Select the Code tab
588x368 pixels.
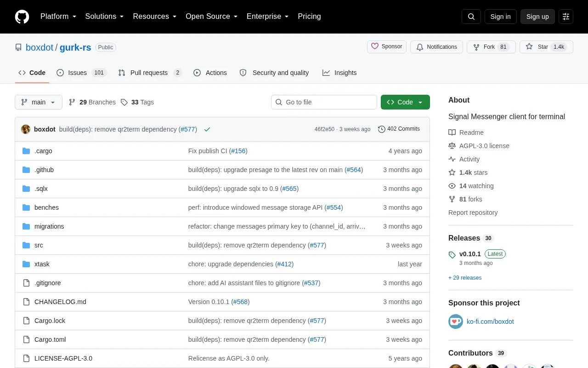click(x=32, y=73)
